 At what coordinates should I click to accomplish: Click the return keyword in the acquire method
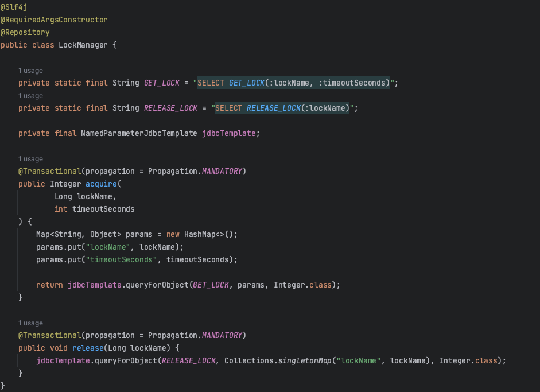click(x=49, y=285)
